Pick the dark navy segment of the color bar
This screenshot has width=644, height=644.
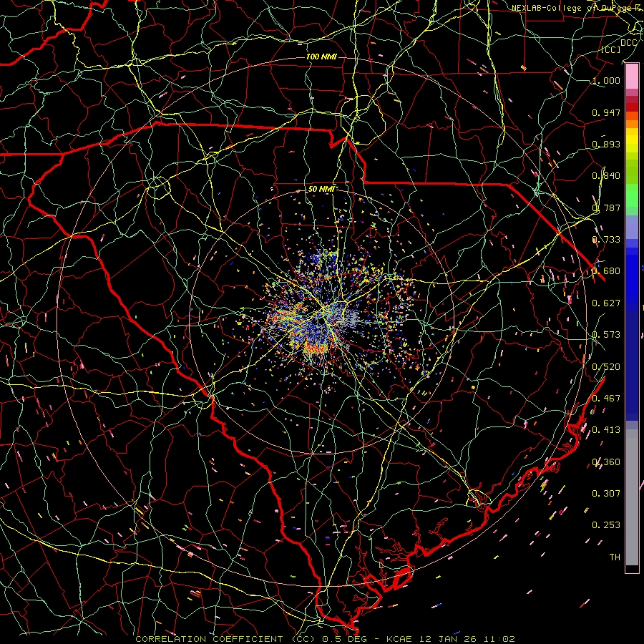(632, 366)
